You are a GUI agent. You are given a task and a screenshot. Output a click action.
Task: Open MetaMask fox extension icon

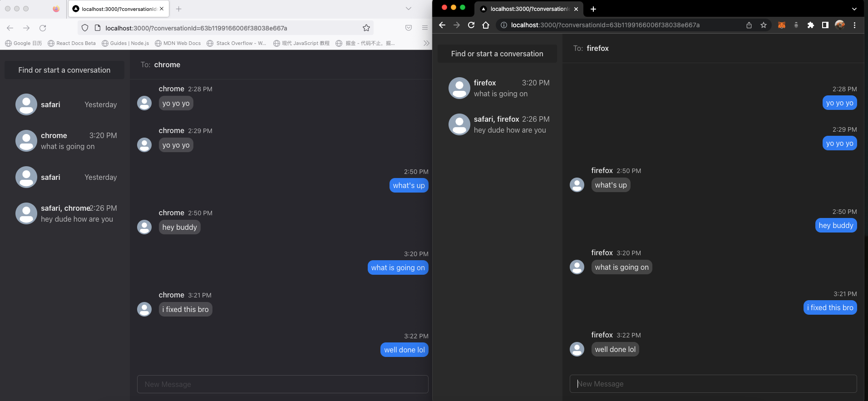[782, 25]
